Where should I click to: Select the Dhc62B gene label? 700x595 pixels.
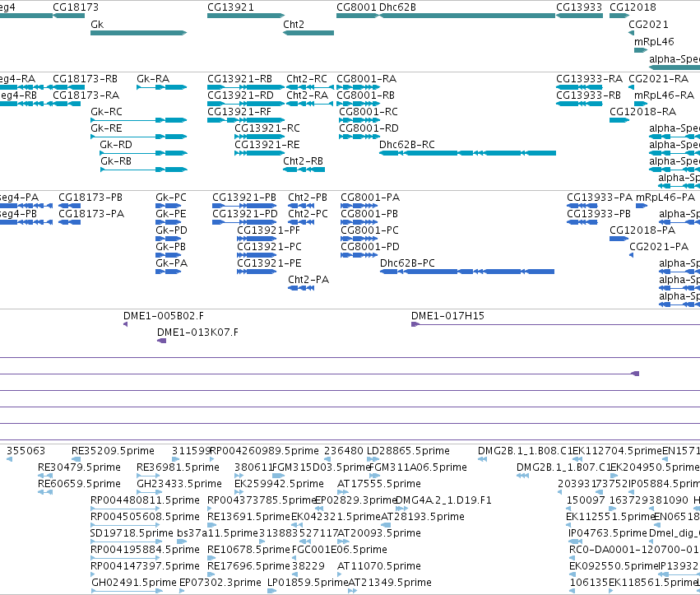tap(397, 7)
